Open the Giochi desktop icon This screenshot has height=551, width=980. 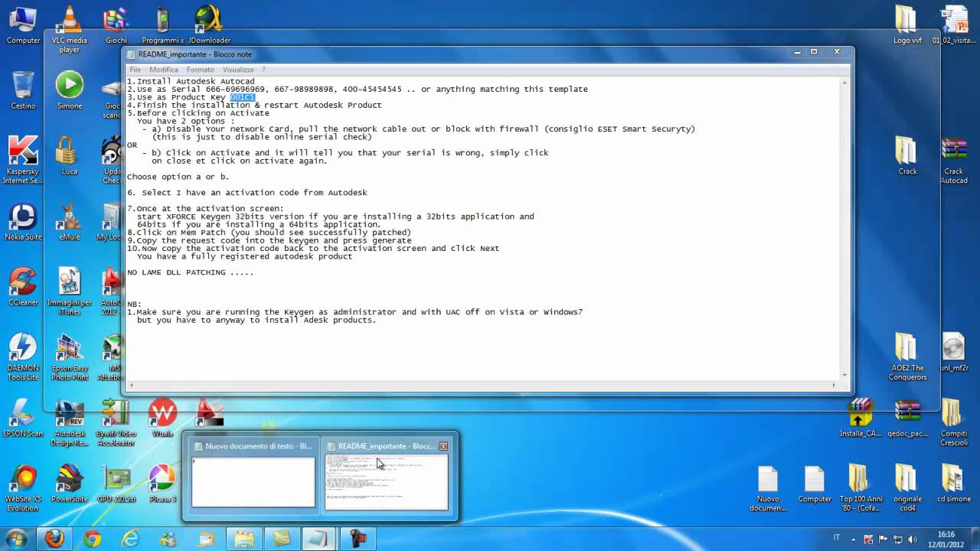click(116, 26)
